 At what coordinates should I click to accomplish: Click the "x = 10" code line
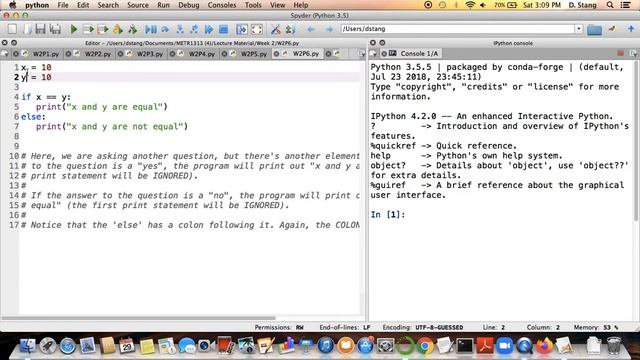(36, 67)
